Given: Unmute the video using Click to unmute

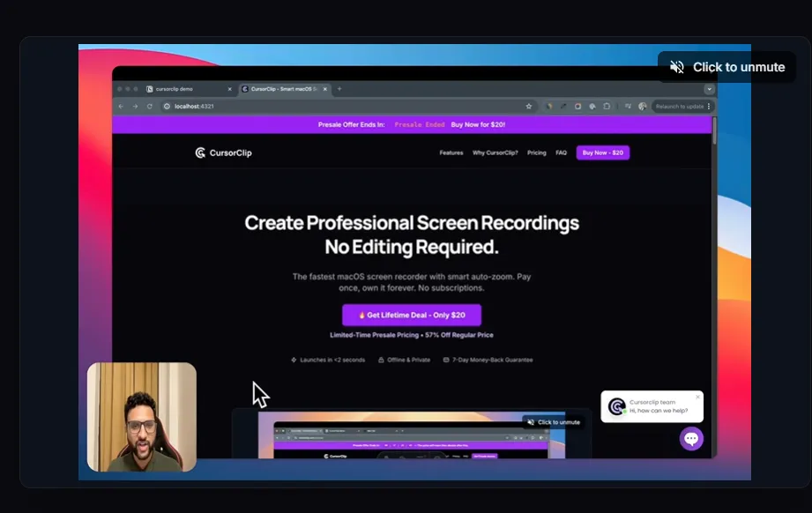Looking at the screenshot, I should (727, 67).
